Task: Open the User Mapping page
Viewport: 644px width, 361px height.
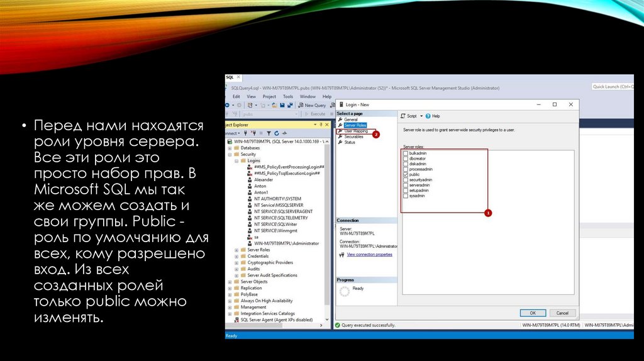Action: pyautogui.click(x=356, y=131)
